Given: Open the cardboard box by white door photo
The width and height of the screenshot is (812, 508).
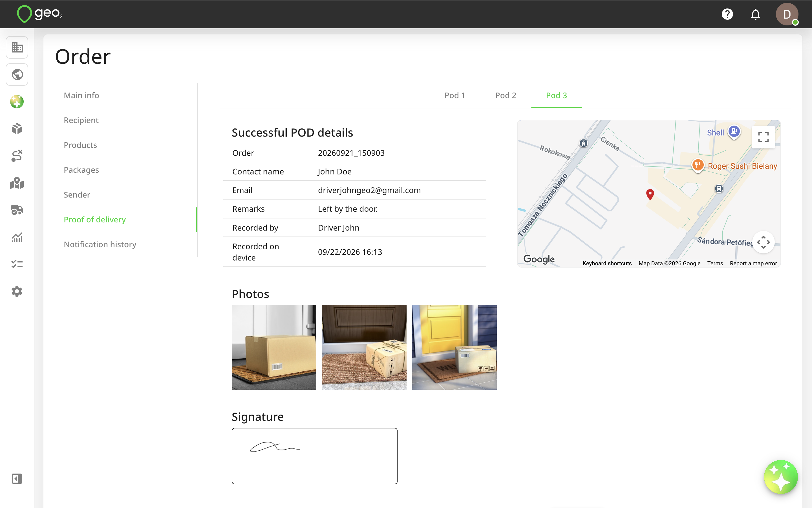Looking at the screenshot, I should pos(274,347).
